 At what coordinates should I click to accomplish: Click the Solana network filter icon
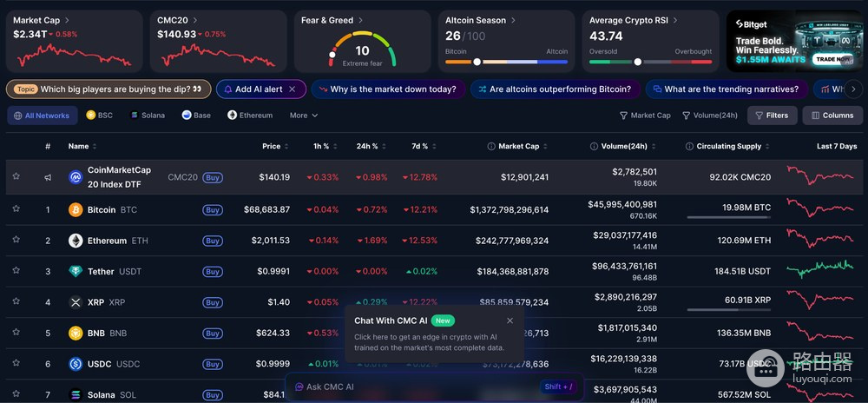tap(134, 116)
